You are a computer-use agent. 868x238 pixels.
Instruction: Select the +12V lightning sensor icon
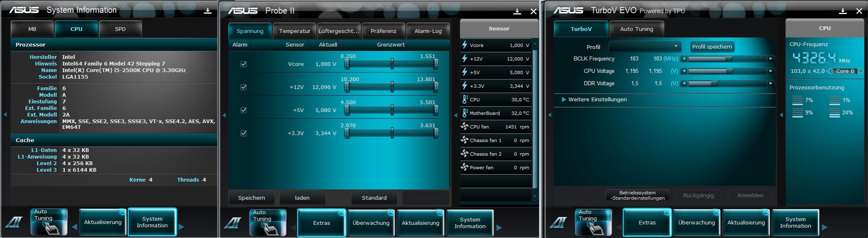(x=465, y=58)
